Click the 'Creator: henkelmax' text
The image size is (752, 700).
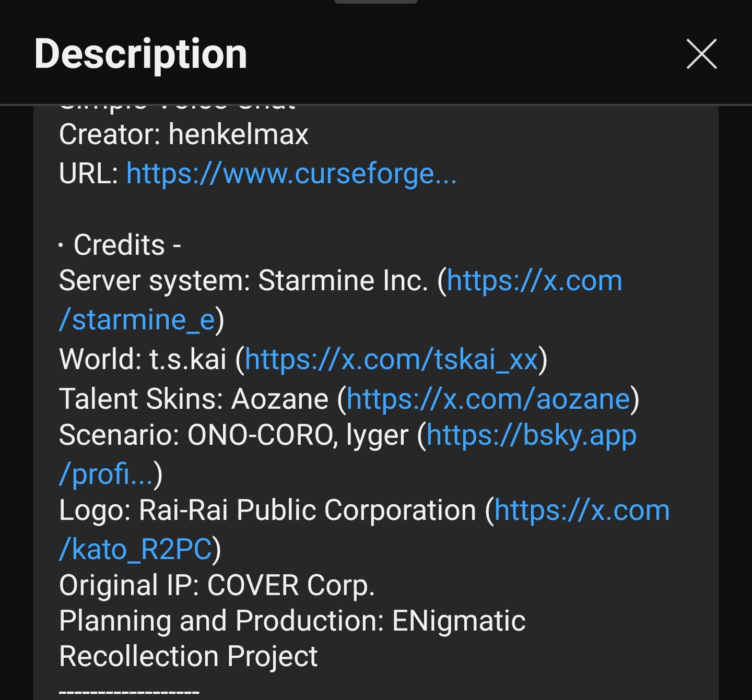click(x=183, y=135)
